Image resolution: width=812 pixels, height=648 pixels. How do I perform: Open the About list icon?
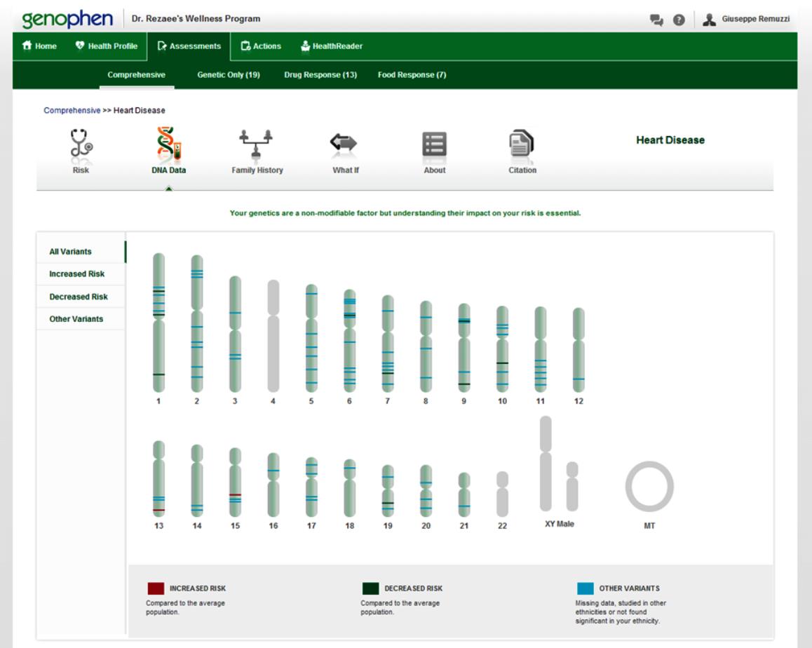click(x=434, y=143)
